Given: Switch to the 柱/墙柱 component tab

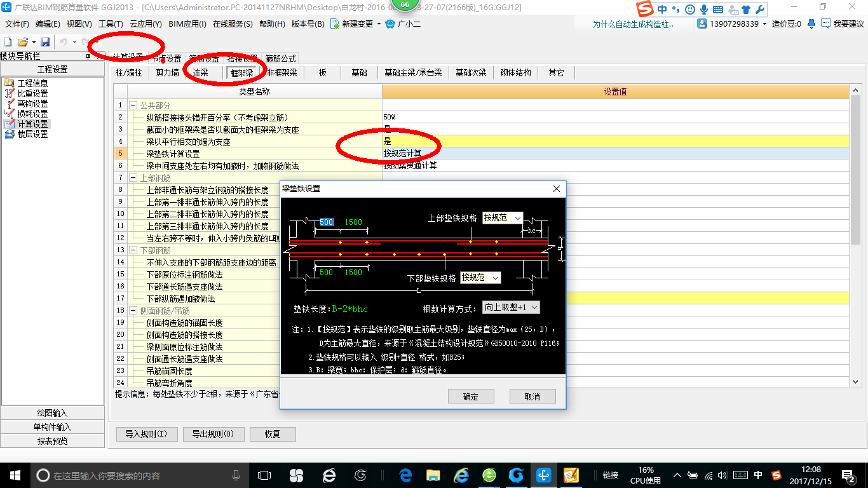Looking at the screenshot, I should 129,72.
